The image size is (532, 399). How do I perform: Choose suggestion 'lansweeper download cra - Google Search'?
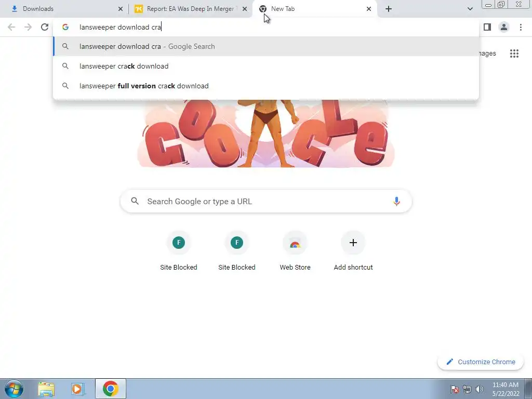tap(266, 46)
